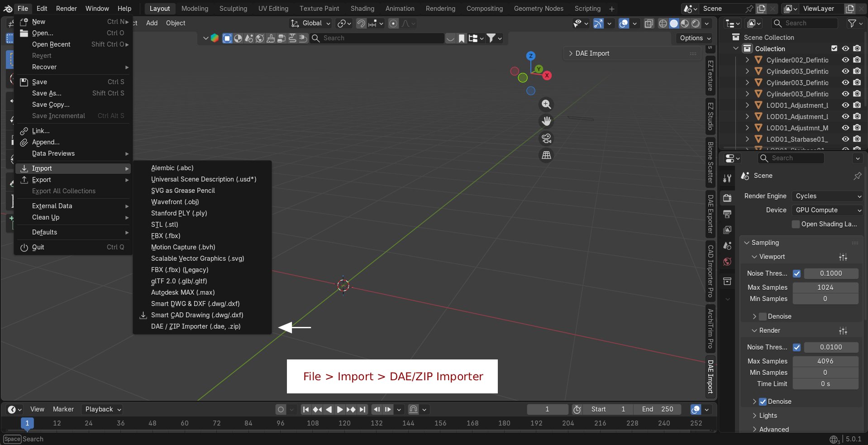
Task: Open the Playback popover in timeline
Action: click(103, 409)
